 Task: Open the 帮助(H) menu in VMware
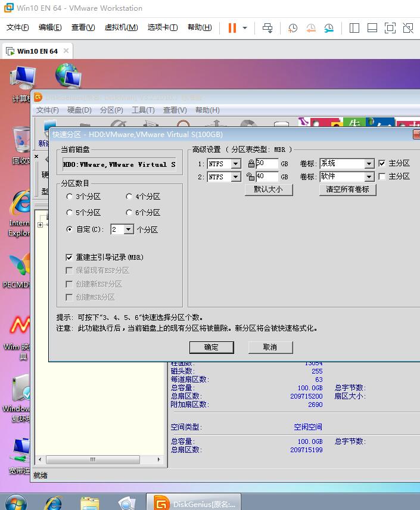click(x=200, y=27)
